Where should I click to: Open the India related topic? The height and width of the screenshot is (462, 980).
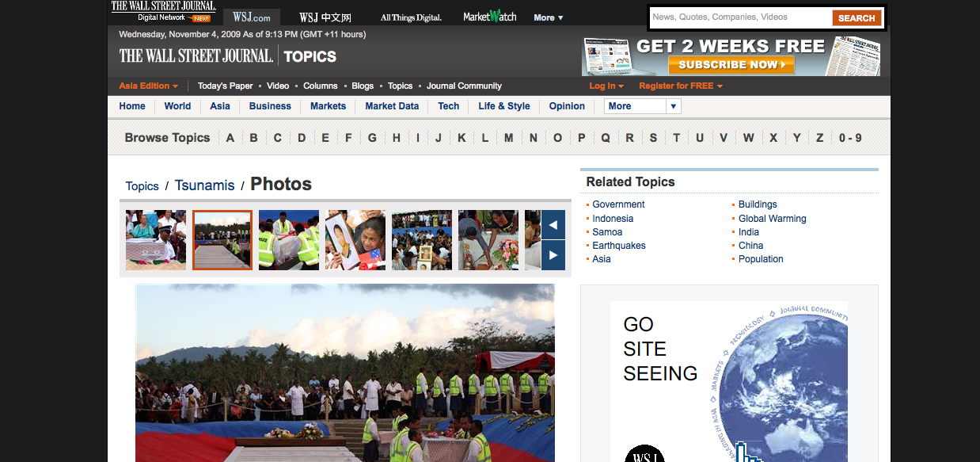[x=749, y=232]
